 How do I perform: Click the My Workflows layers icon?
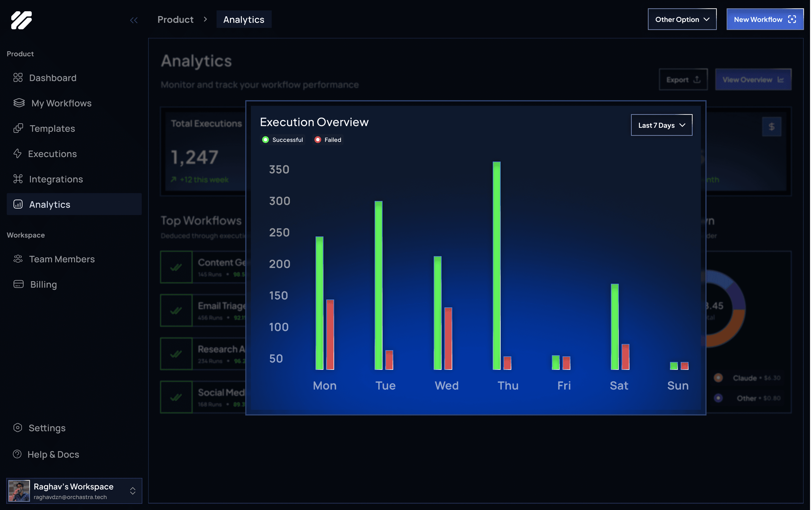point(19,103)
